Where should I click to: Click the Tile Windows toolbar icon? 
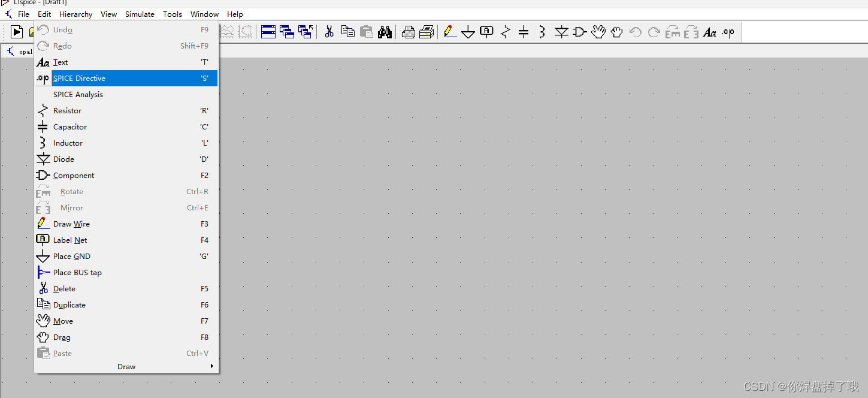click(x=268, y=32)
